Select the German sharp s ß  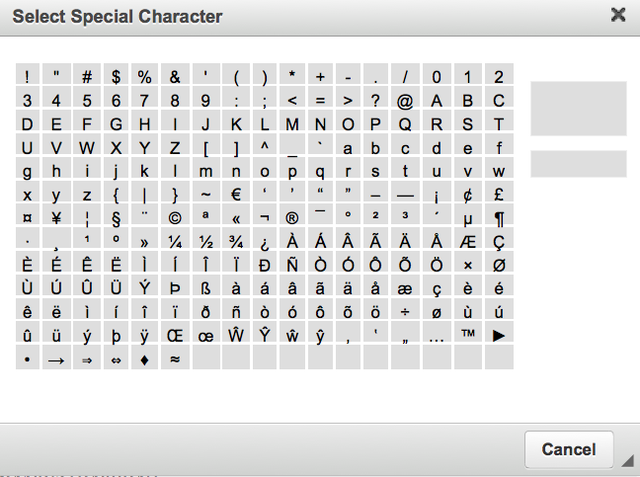[205, 288]
